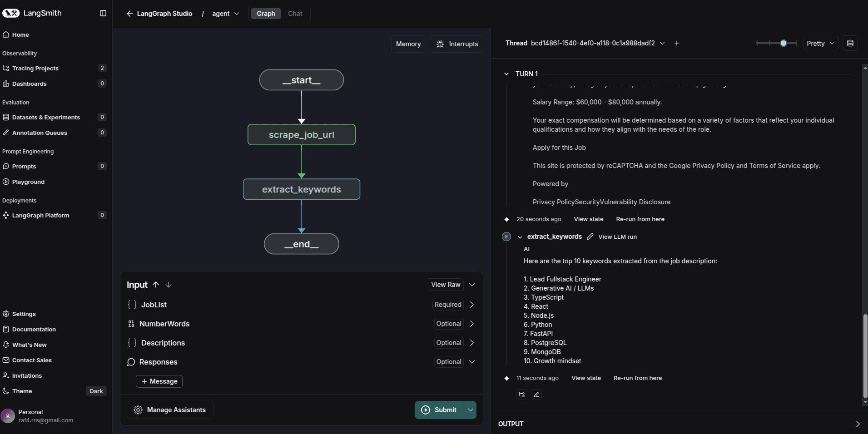Collapse the TURN 1 section

506,74
